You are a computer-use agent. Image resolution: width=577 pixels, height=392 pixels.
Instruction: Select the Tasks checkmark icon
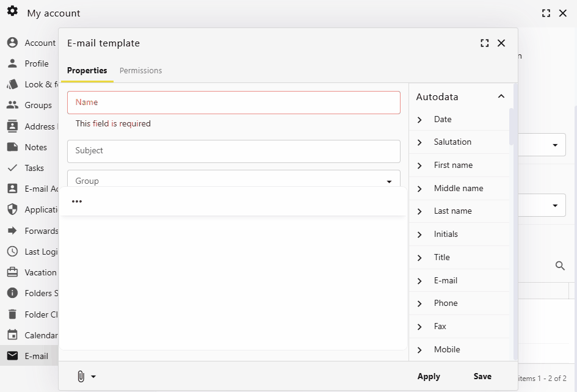(x=13, y=168)
